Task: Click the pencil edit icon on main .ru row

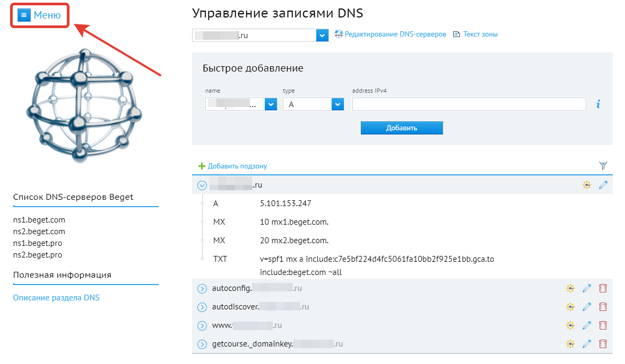Action: [x=603, y=185]
